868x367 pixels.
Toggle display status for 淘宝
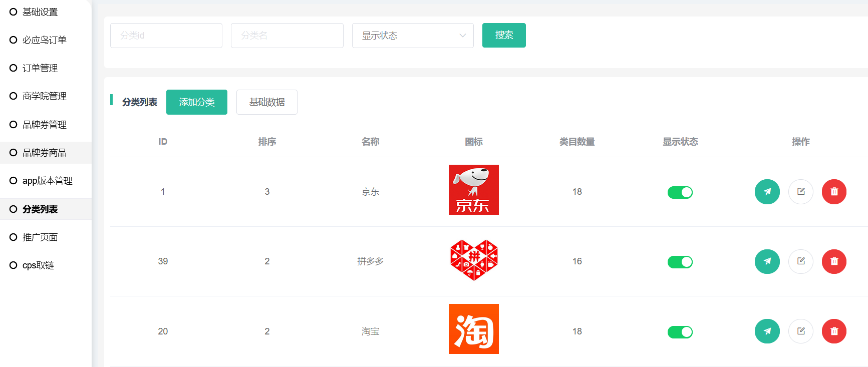[680, 332]
